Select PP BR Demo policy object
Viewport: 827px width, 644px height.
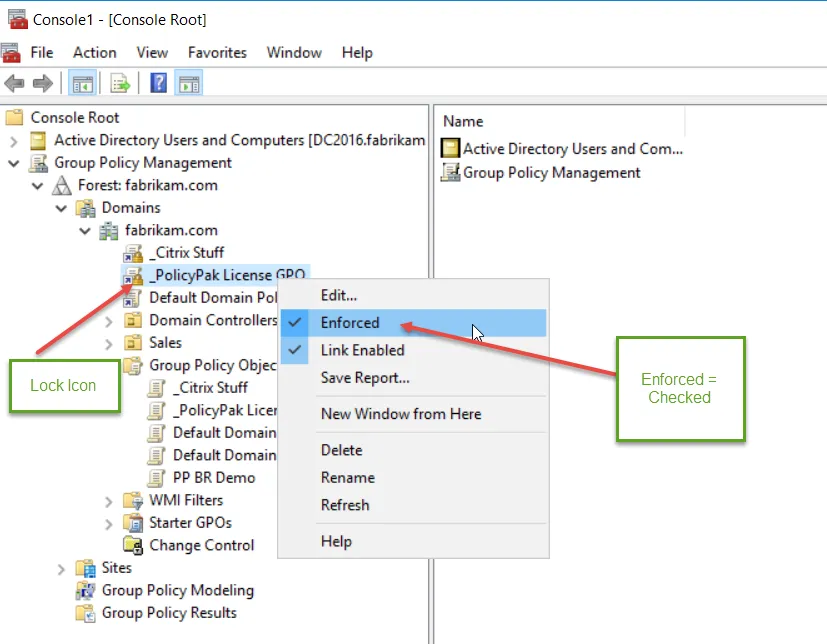213,478
